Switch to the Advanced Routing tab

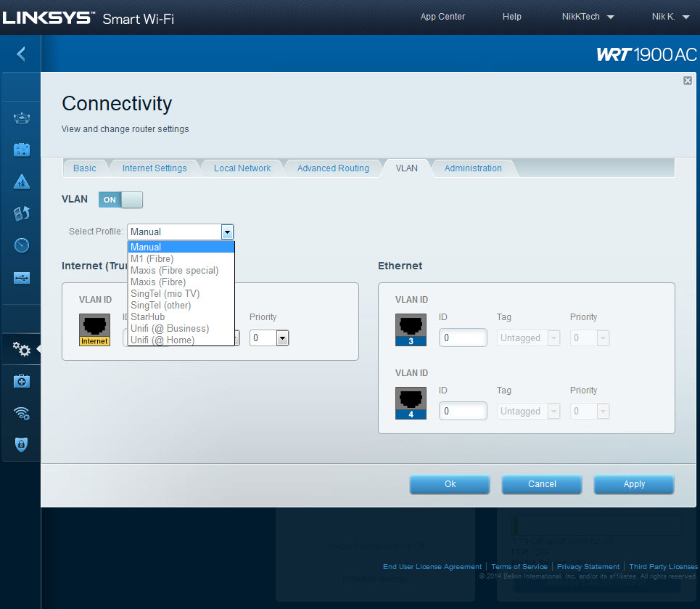coord(333,168)
